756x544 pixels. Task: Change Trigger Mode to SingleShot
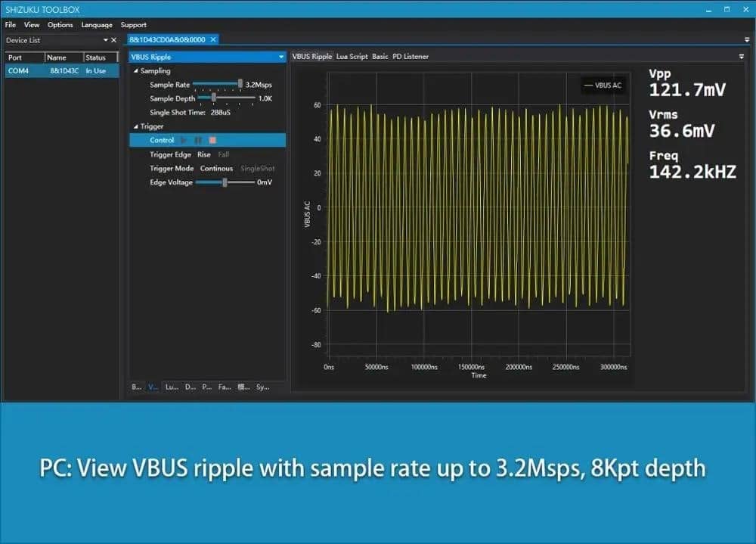(x=258, y=168)
